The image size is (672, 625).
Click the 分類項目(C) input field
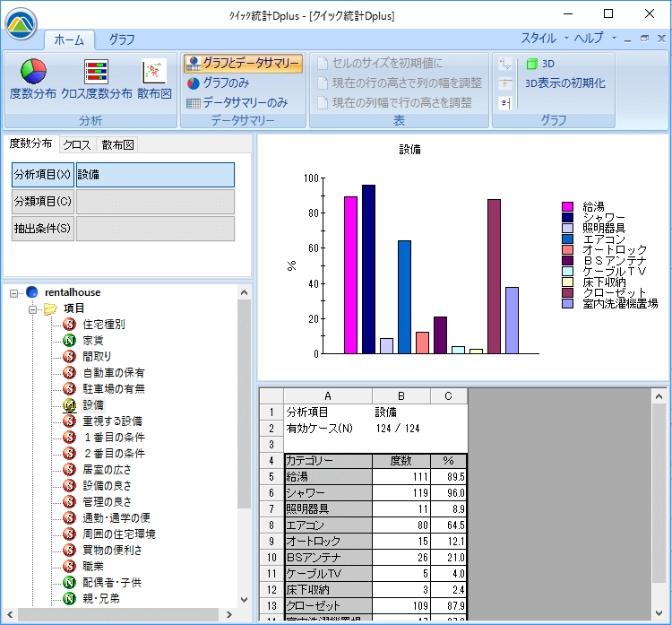coord(155,202)
